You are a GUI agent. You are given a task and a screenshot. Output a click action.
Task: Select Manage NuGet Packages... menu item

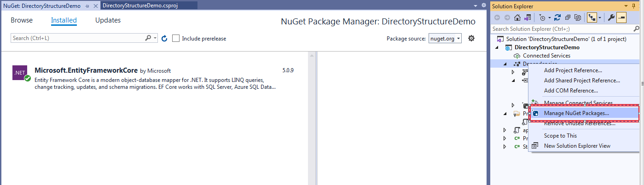tap(584, 113)
